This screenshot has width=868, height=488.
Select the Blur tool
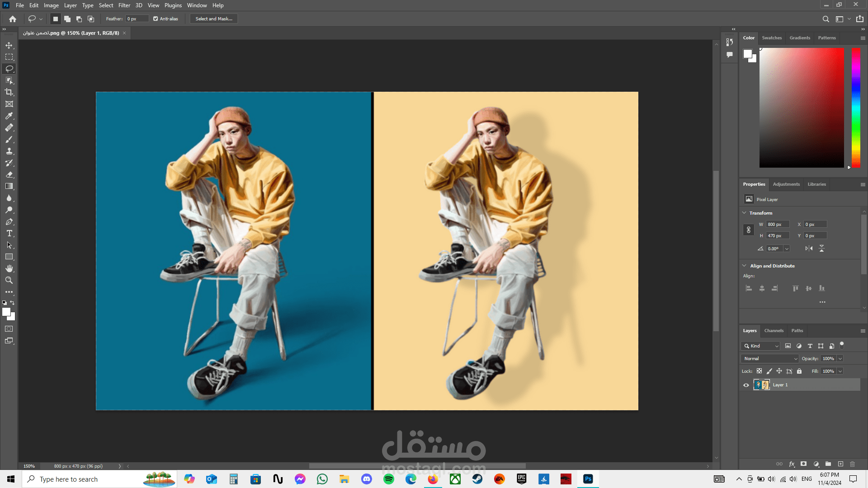pyautogui.click(x=9, y=198)
